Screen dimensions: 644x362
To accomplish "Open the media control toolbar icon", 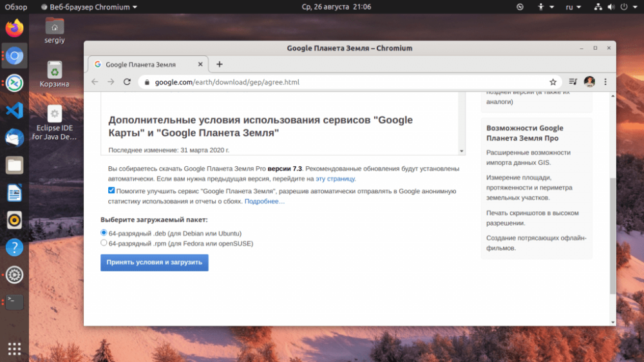I will pos(573,82).
